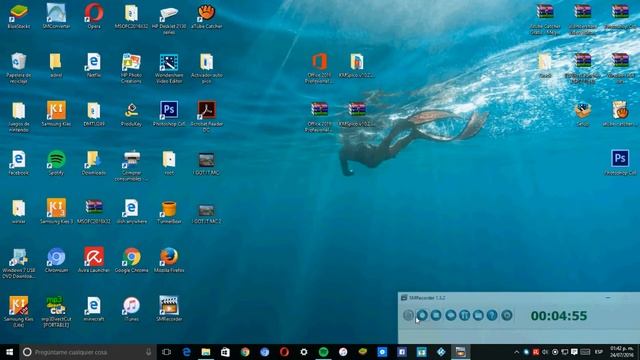
Task: Open the TunnelBear desktop icon
Action: tap(169, 211)
